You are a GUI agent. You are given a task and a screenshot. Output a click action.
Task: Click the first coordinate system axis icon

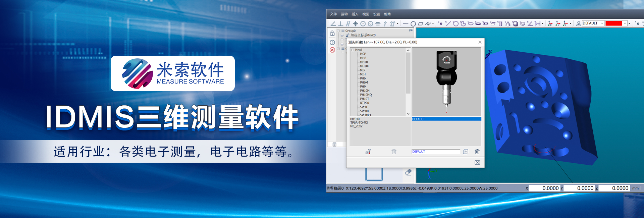550,23
